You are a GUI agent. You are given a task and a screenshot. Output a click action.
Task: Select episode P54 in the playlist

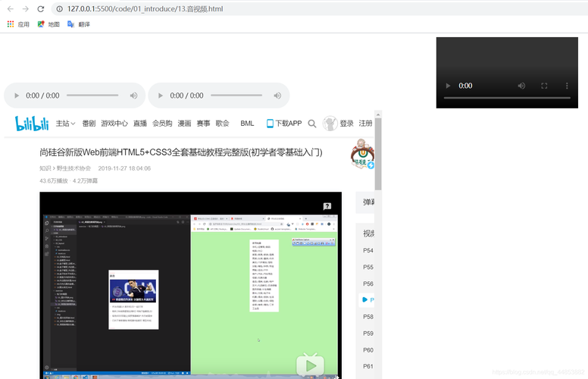click(368, 251)
